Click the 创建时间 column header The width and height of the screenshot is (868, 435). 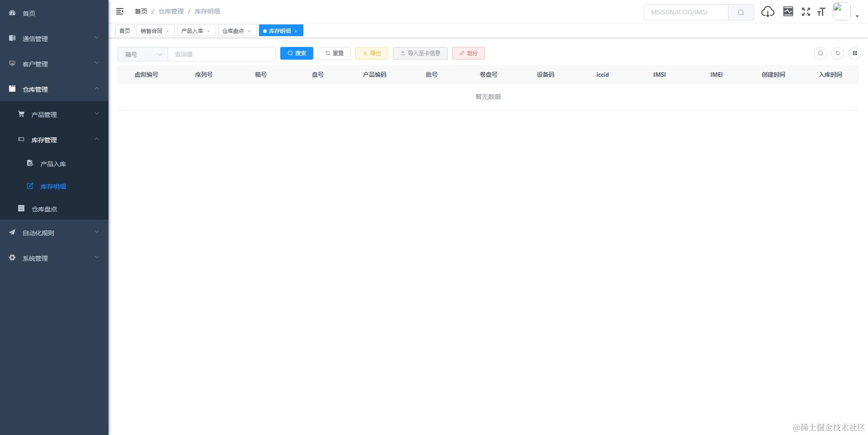(773, 75)
